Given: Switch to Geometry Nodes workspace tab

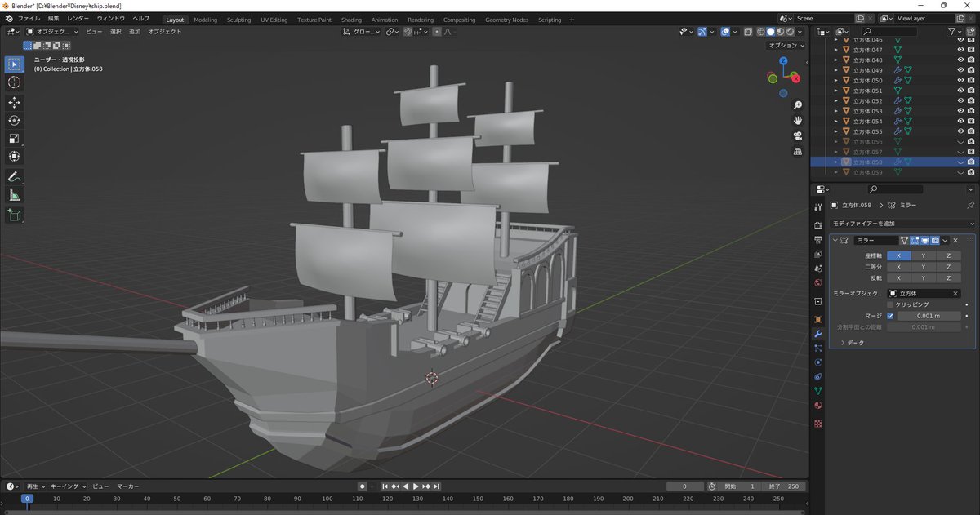Looking at the screenshot, I should [507, 20].
